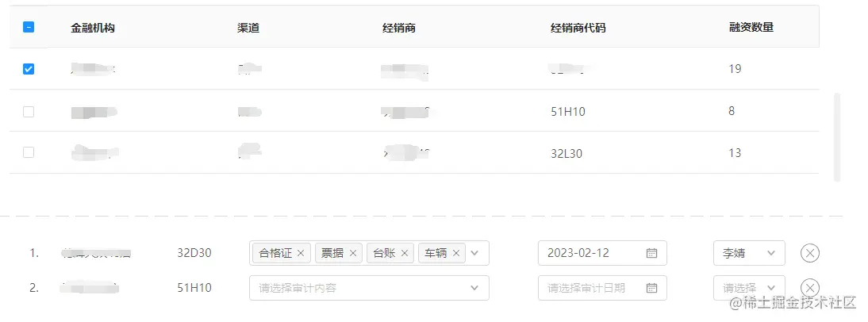868x322 pixels.
Task: Remove the 台账 tag
Action: [x=405, y=253]
